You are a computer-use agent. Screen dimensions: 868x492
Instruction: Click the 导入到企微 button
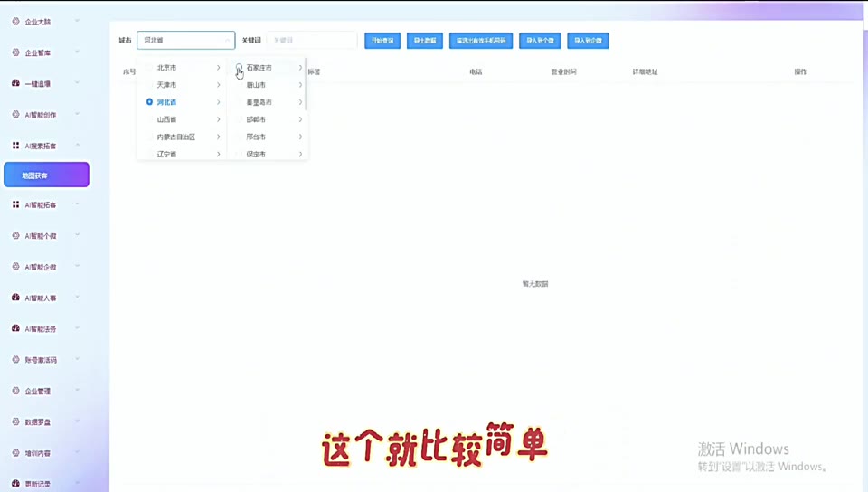(588, 41)
